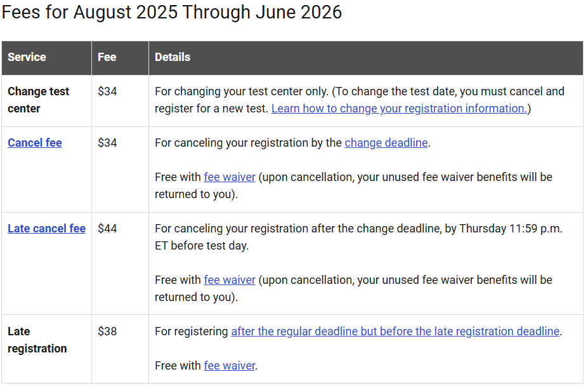This screenshot has height=388, width=588.
Task: Click 'fee waiver' link in Cancel fee row
Action: pyautogui.click(x=230, y=177)
